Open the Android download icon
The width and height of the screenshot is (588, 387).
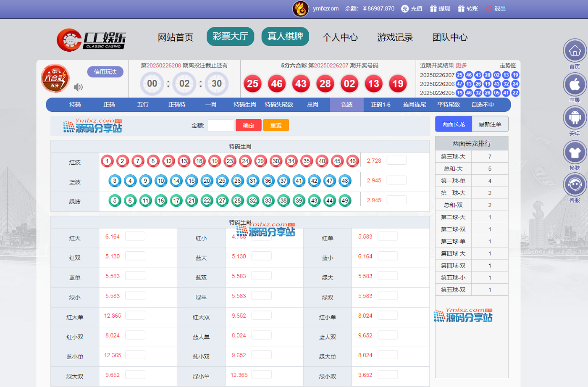(575, 118)
